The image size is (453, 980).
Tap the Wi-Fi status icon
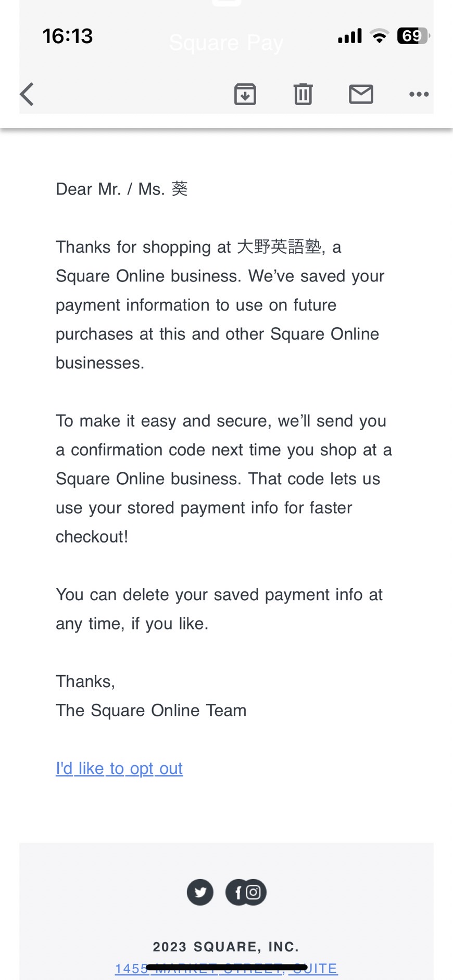pyautogui.click(x=380, y=36)
